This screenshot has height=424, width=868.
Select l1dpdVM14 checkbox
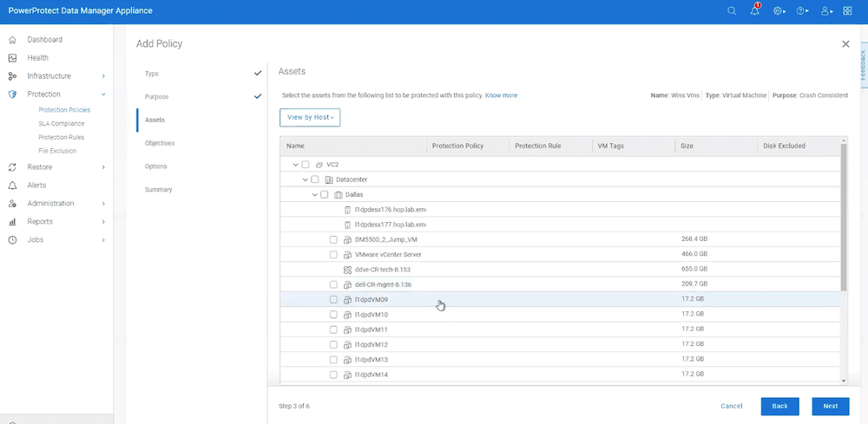pos(333,375)
